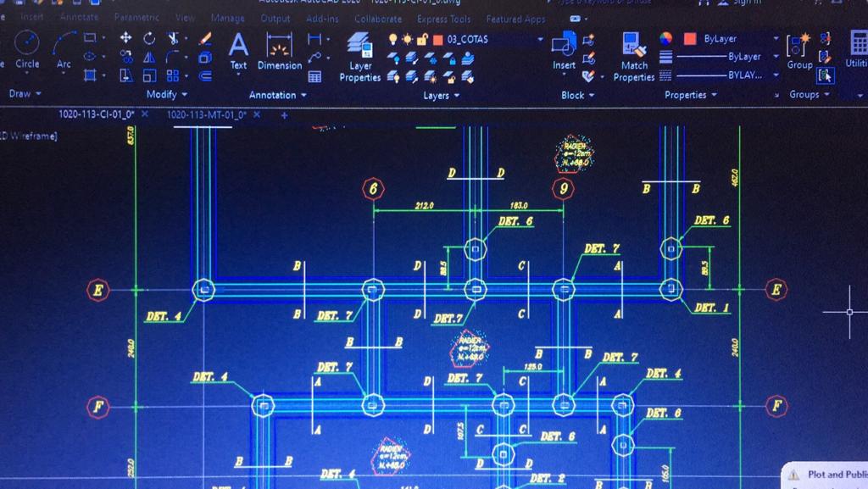Toggle the layer lock padlock icon
The width and height of the screenshot is (868, 489).
(x=422, y=39)
